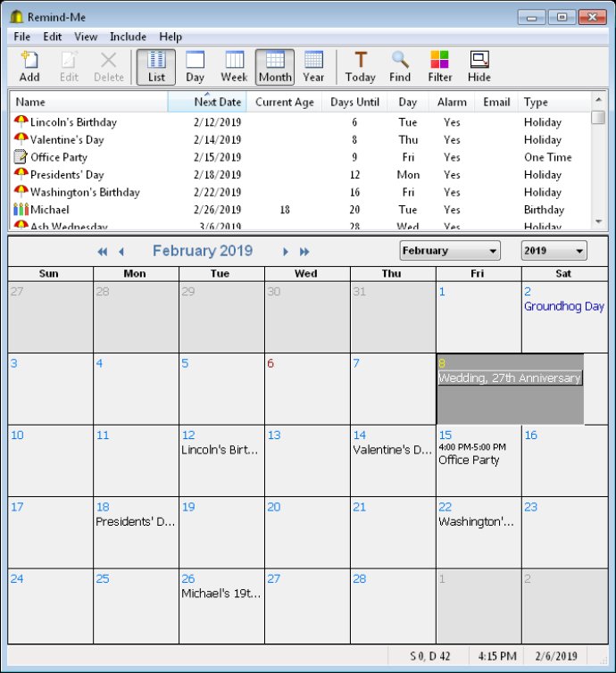Select Michael's 19th birthday calendar entry

pyautogui.click(x=221, y=594)
